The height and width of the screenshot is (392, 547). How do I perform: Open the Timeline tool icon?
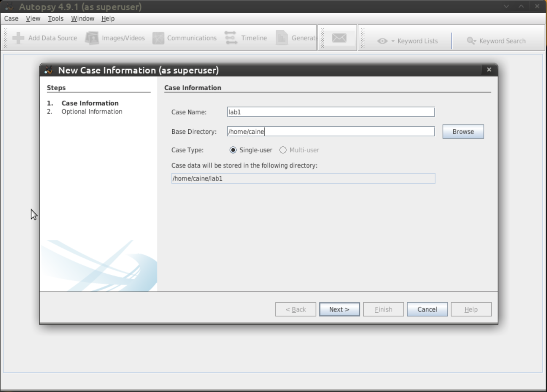(231, 38)
